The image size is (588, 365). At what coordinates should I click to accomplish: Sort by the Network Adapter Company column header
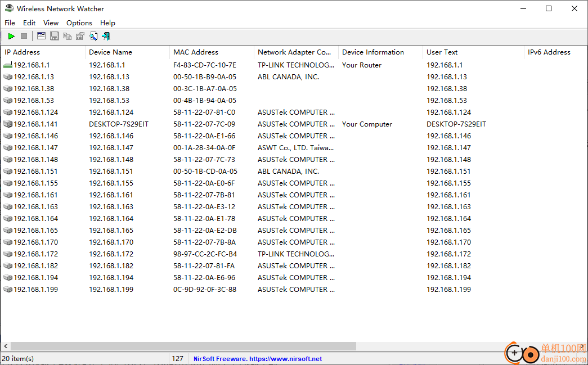click(x=296, y=52)
